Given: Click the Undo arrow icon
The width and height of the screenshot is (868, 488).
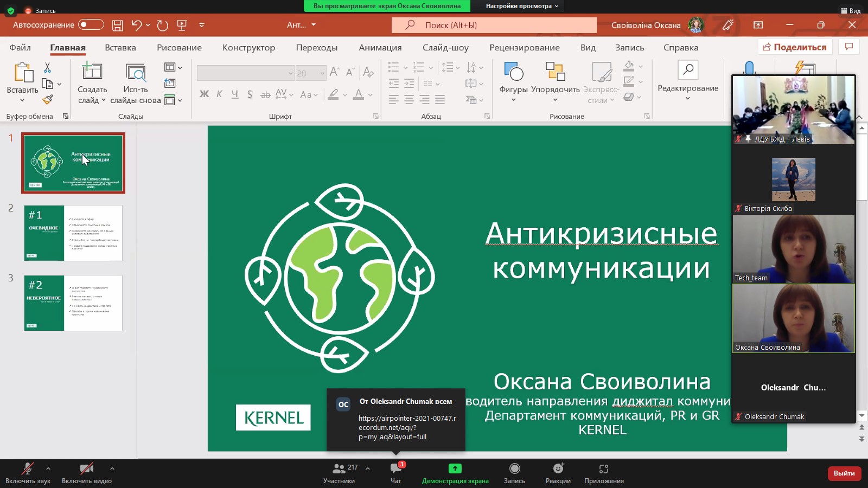Looking at the screenshot, I should [136, 25].
